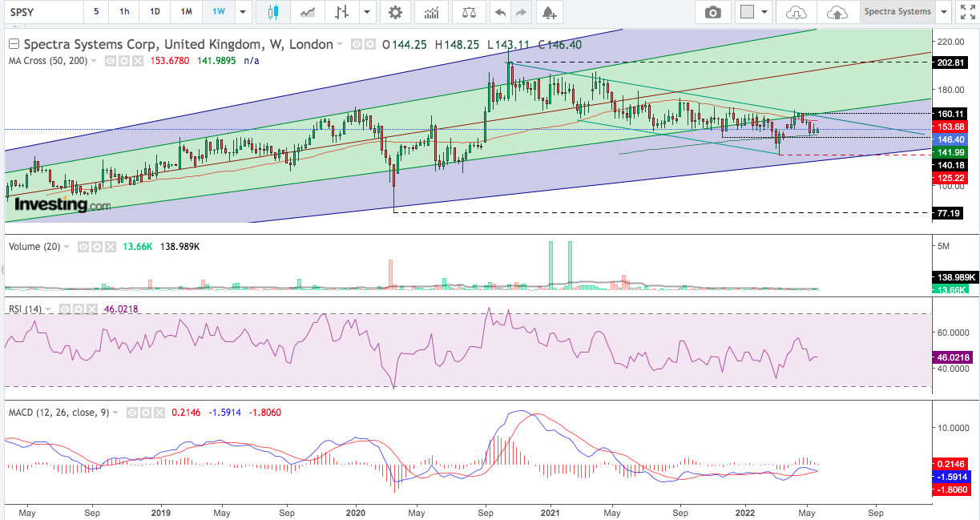Undo the last chart action
The height and width of the screenshot is (520, 980).
[500, 12]
